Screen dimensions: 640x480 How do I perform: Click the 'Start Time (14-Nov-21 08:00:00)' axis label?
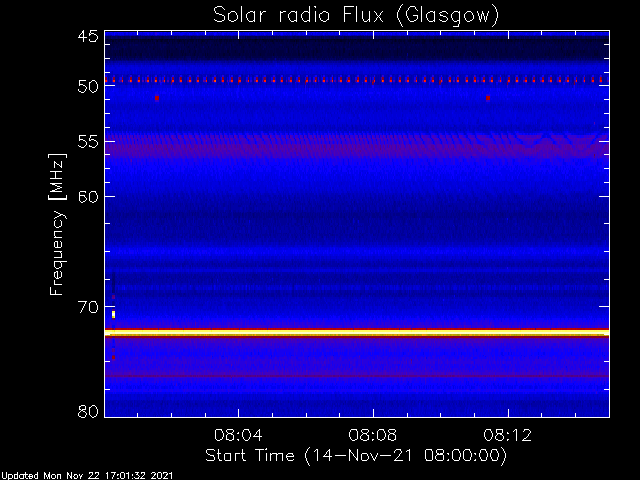click(x=356, y=456)
